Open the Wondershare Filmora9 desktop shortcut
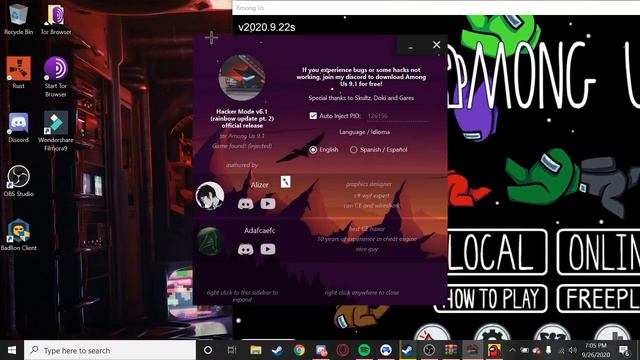 (x=56, y=131)
